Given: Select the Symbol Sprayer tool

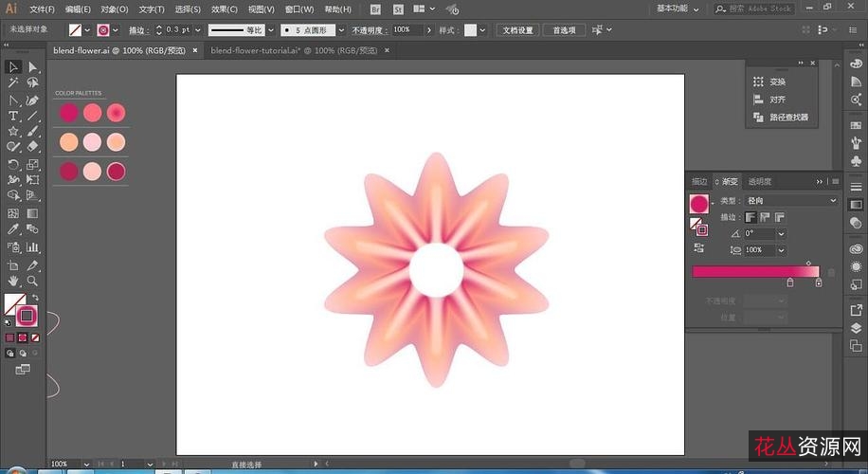Looking at the screenshot, I should point(12,247).
